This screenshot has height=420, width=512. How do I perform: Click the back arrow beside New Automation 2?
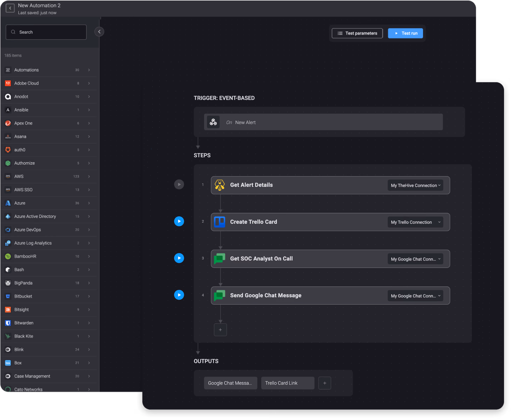(10, 8)
